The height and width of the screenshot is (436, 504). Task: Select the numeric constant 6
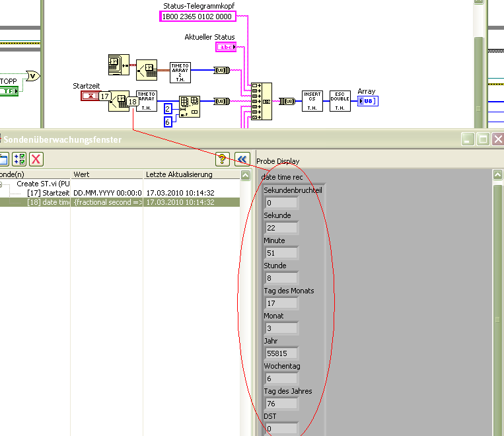(168, 122)
